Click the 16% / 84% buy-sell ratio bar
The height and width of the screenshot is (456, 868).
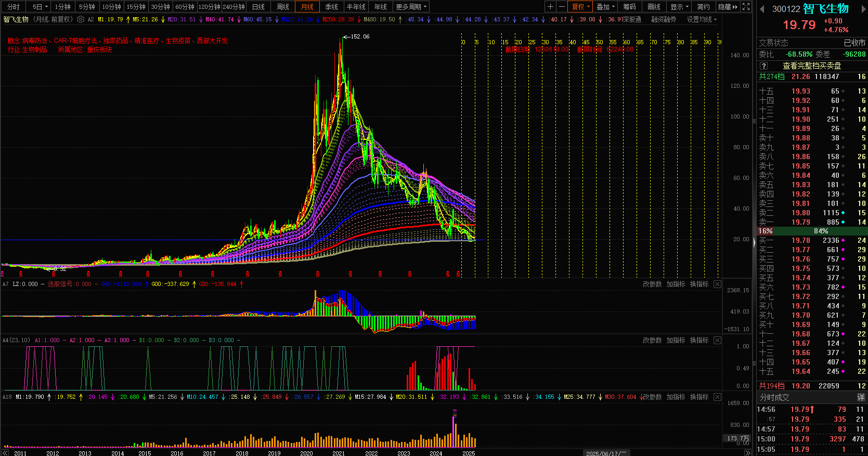point(811,231)
